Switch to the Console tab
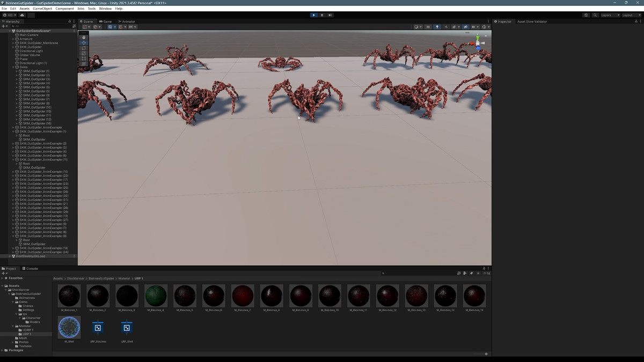644x362 pixels. click(x=32, y=269)
